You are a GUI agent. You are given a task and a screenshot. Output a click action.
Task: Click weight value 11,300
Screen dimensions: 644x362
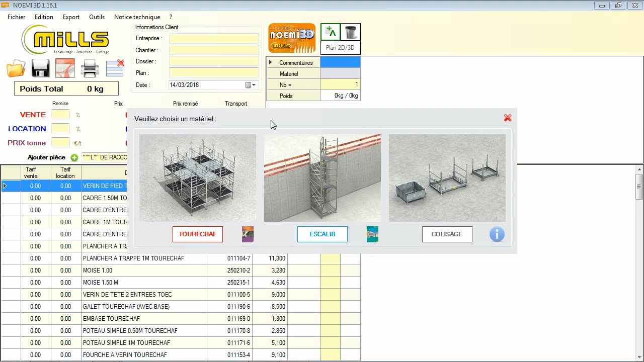tap(277, 258)
